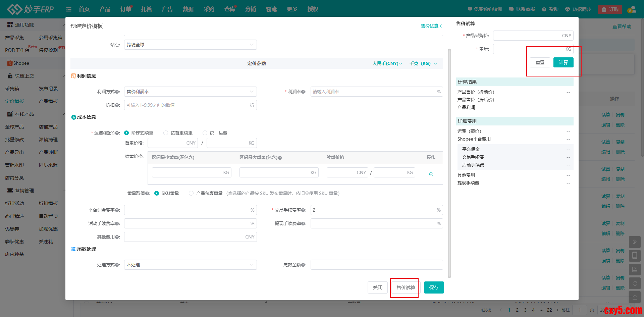644x317 pixels.
Task: Go to the 物流 menu item
Action: 271,9
